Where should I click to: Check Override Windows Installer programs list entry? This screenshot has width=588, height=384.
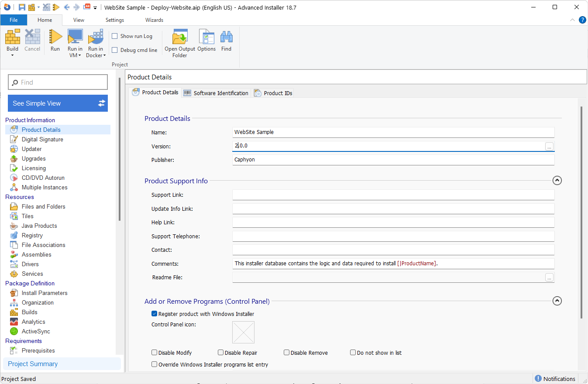pyautogui.click(x=154, y=364)
